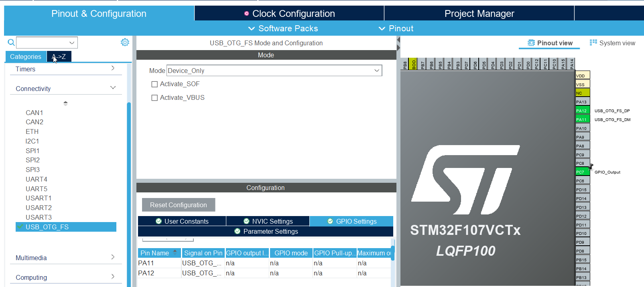This screenshot has height=287, width=644.
Task: Open the Parameter Settings tab
Action: (x=266, y=231)
